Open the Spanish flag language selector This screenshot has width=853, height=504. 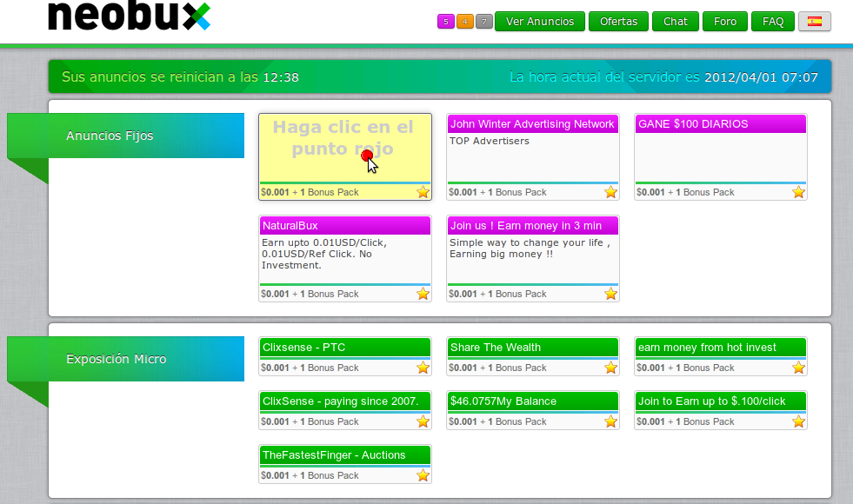pos(815,21)
